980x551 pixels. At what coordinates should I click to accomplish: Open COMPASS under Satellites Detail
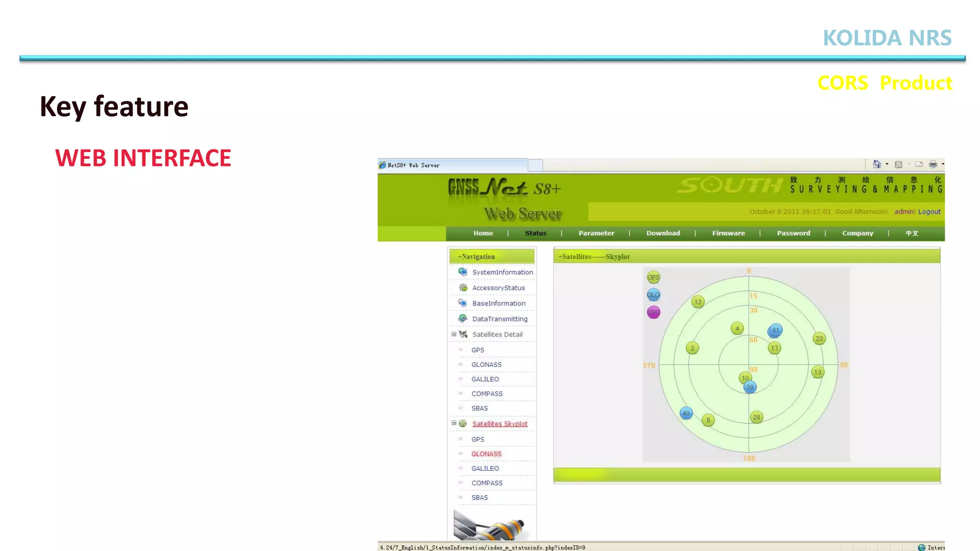pyautogui.click(x=487, y=394)
